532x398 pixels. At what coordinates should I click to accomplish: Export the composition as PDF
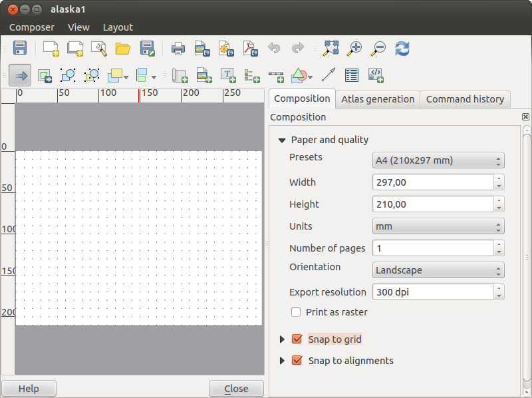pyautogui.click(x=249, y=48)
